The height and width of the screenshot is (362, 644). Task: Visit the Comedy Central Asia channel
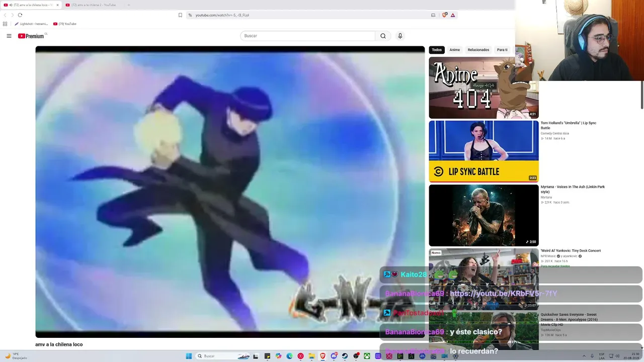click(555, 133)
